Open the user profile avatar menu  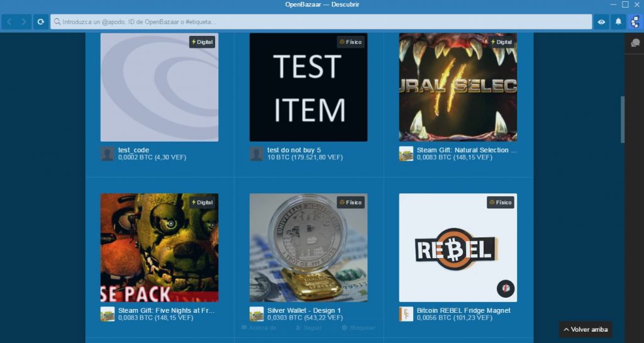tap(635, 22)
